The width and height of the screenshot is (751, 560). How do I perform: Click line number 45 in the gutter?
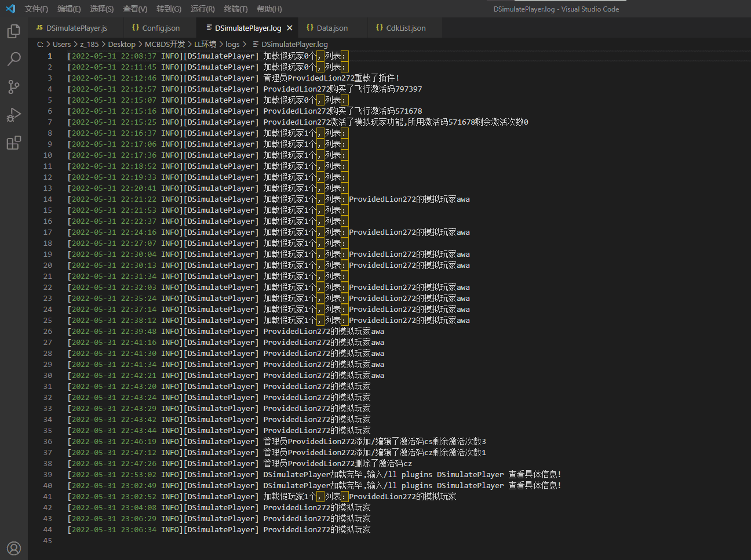pyautogui.click(x=48, y=541)
